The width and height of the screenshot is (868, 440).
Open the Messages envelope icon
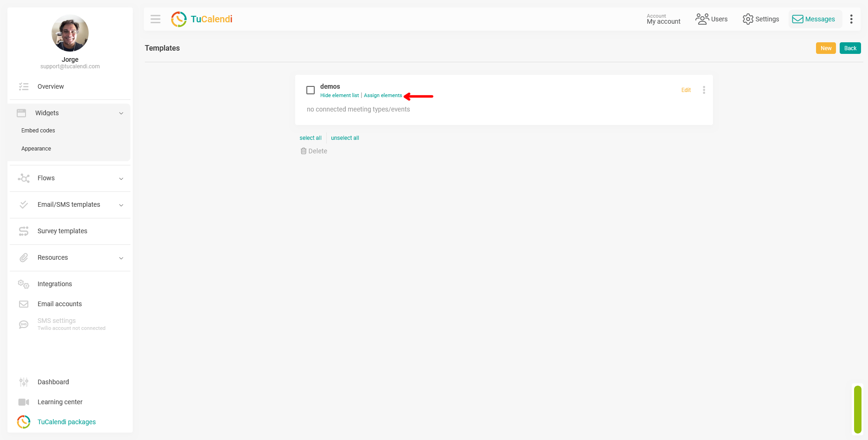coord(797,19)
